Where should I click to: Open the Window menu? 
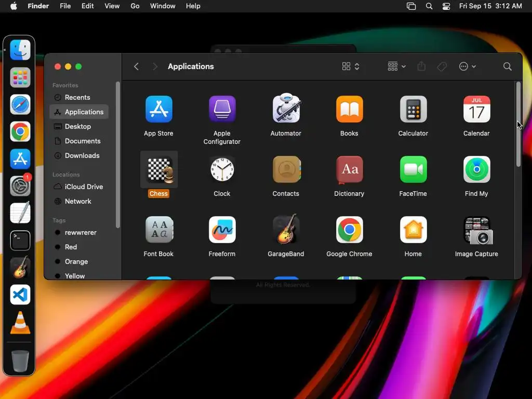(x=163, y=6)
